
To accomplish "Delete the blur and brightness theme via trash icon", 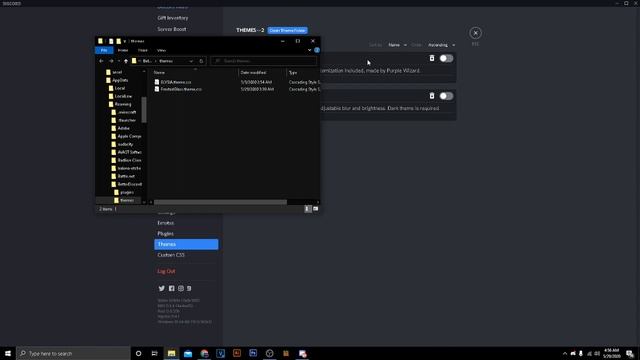I will coord(432,96).
